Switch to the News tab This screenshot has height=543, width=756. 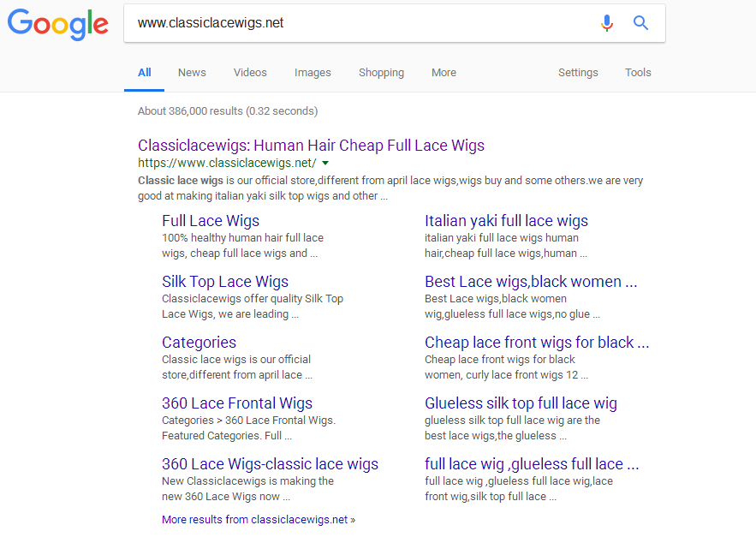[192, 72]
